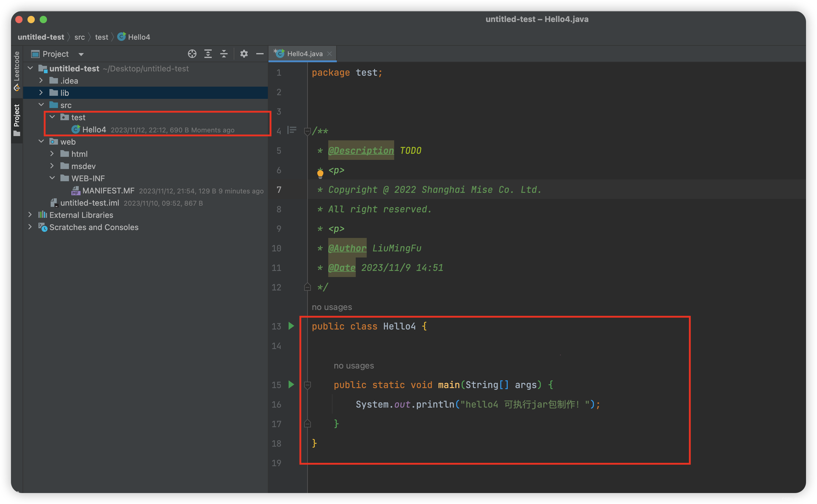Click the External Libraries icon
The height and width of the screenshot is (504, 817).
pyautogui.click(x=43, y=215)
